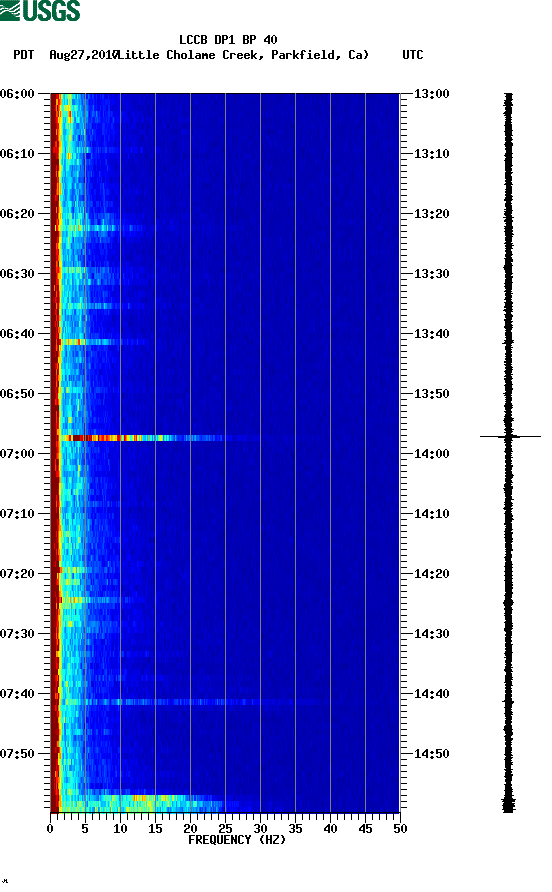Image resolution: width=552 pixels, height=892 pixels.
Task: Click the 06:30 PDT time label
Action: (x=17, y=274)
